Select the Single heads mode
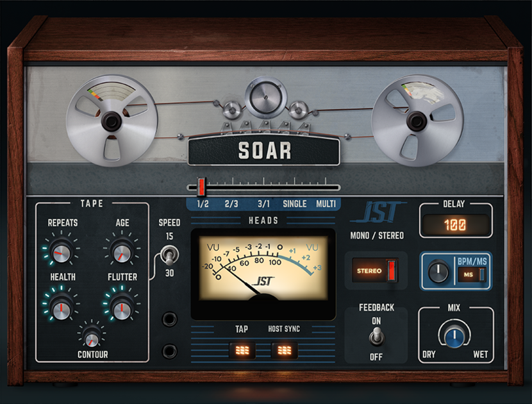The height and width of the screenshot is (404, 532). pos(294,204)
